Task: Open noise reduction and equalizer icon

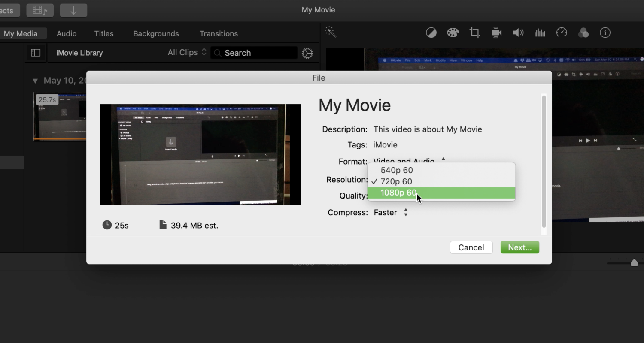Action: click(540, 33)
